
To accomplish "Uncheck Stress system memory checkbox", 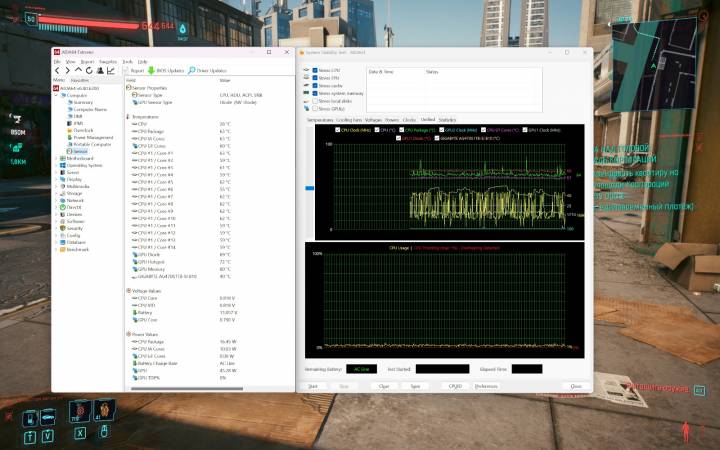I will (315, 93).
